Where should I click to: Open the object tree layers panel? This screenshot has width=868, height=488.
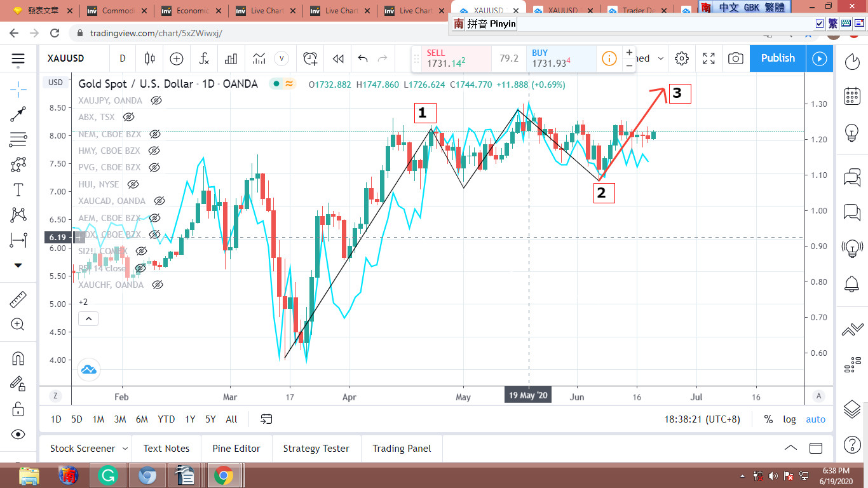tap(851, 409)
